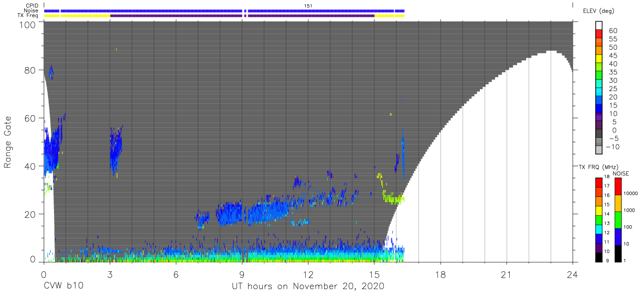This screenshot has width=644, height=297.
Task: Click elevation colorbar value 25
Action: click(x=613, y=89)
